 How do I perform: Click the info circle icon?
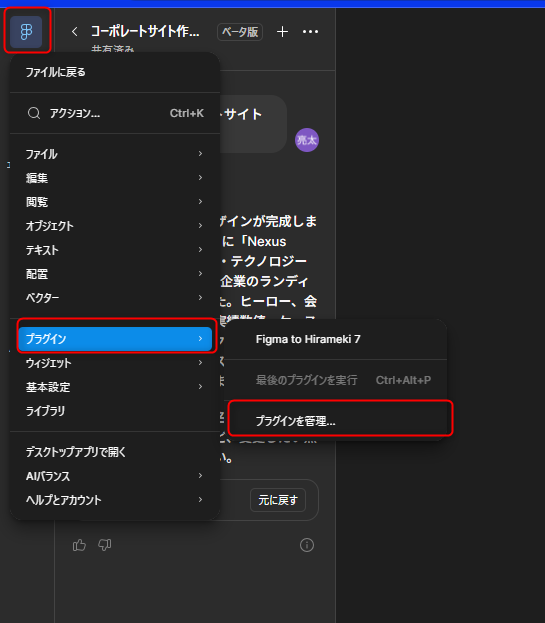tap(307, 545)
